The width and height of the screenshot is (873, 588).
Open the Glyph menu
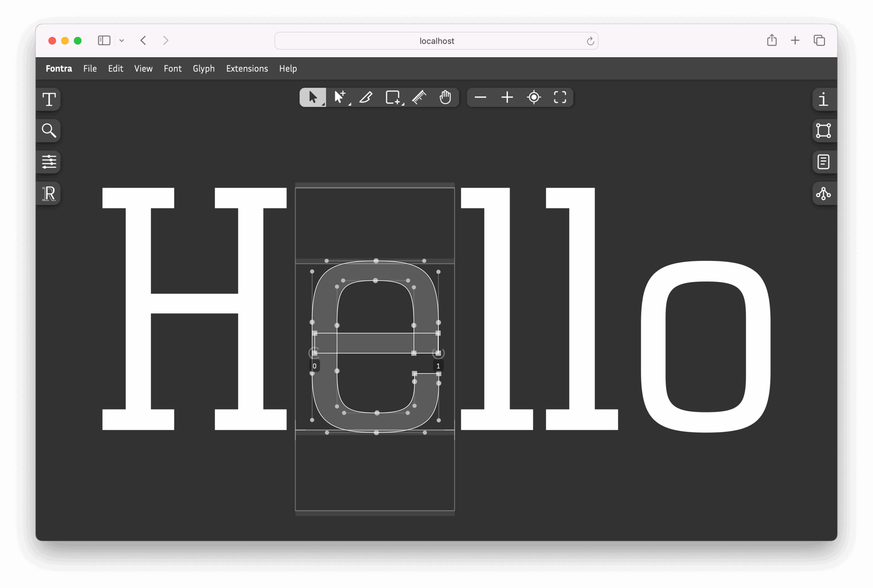point(204,69)
